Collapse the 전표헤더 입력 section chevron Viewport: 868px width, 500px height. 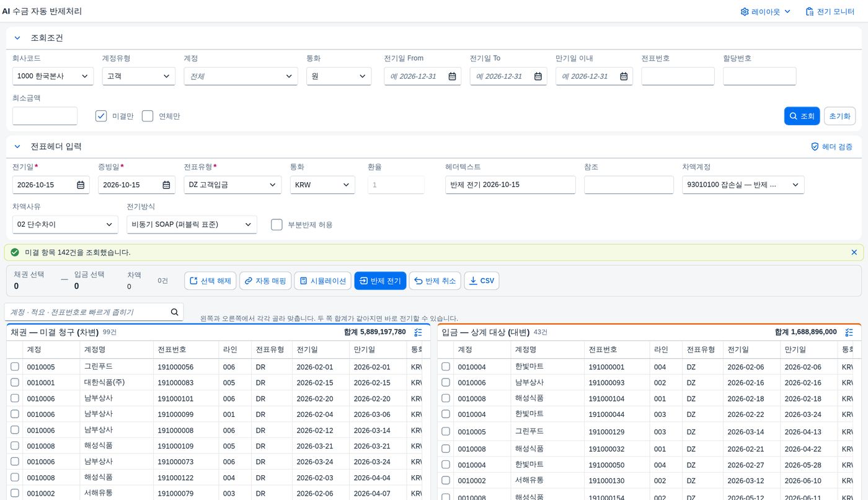(x=17, y=147)
